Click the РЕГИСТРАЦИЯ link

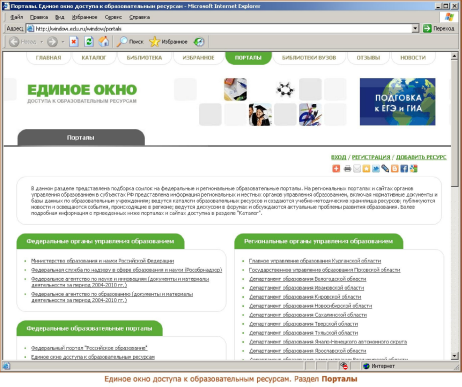click(x=371, y=157)
